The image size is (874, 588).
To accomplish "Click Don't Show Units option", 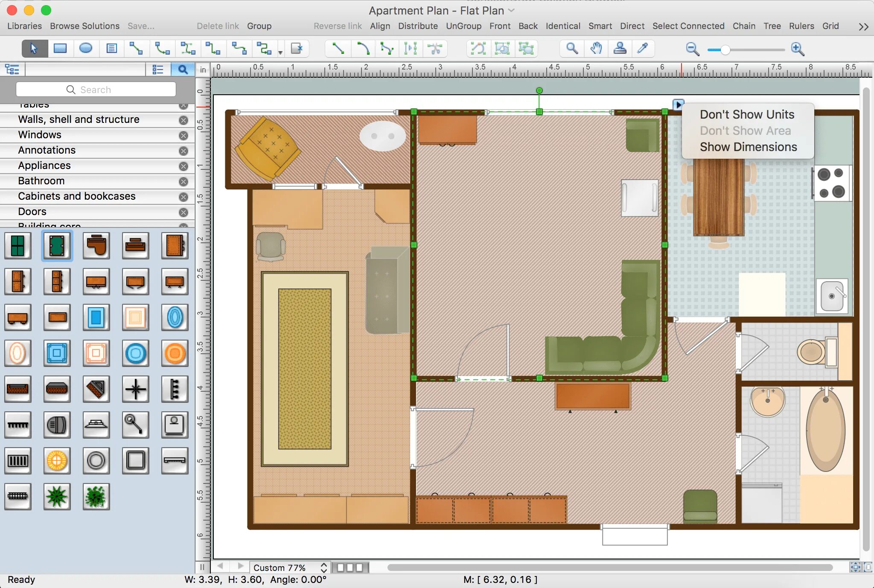I will coord(747,115).
